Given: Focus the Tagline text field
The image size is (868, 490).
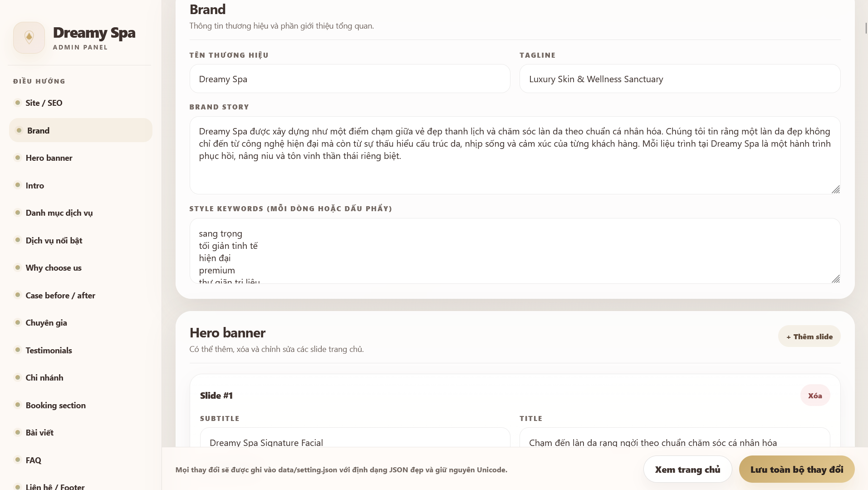Looking at the screenshot, I should [679, 79].
